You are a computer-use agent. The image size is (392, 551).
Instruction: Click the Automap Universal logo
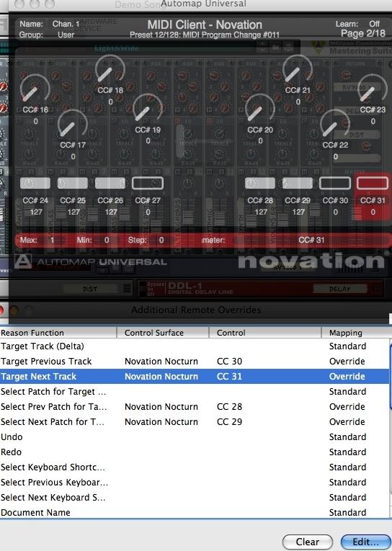(90, 261)
